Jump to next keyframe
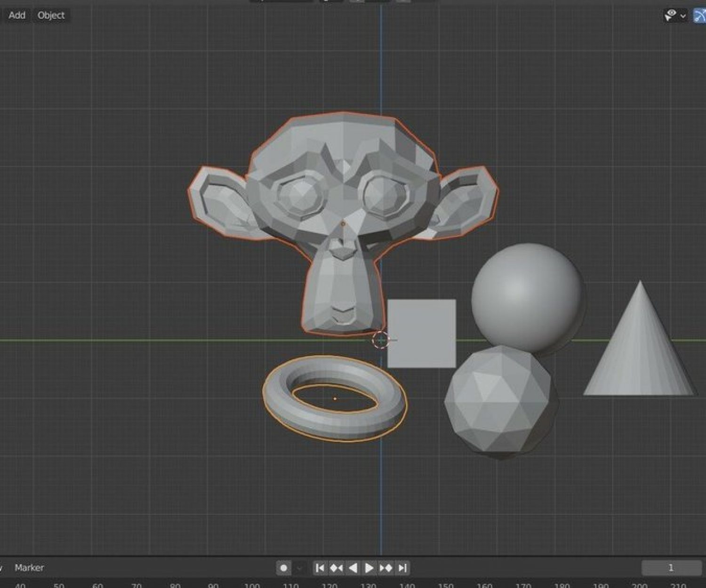The height and width of the screenshot is (588, 706). (x=386, y=568)
